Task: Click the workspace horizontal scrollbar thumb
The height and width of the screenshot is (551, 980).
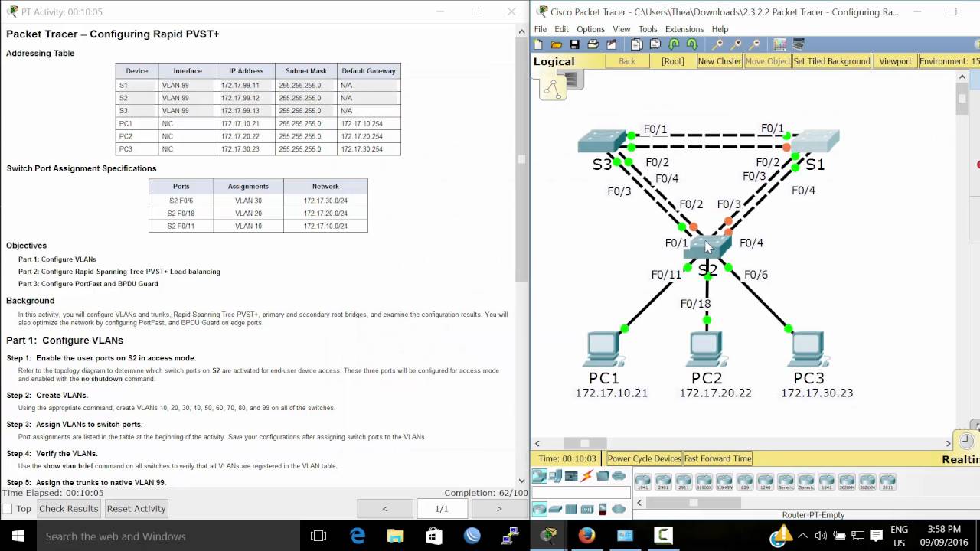Action: (585, 443)
